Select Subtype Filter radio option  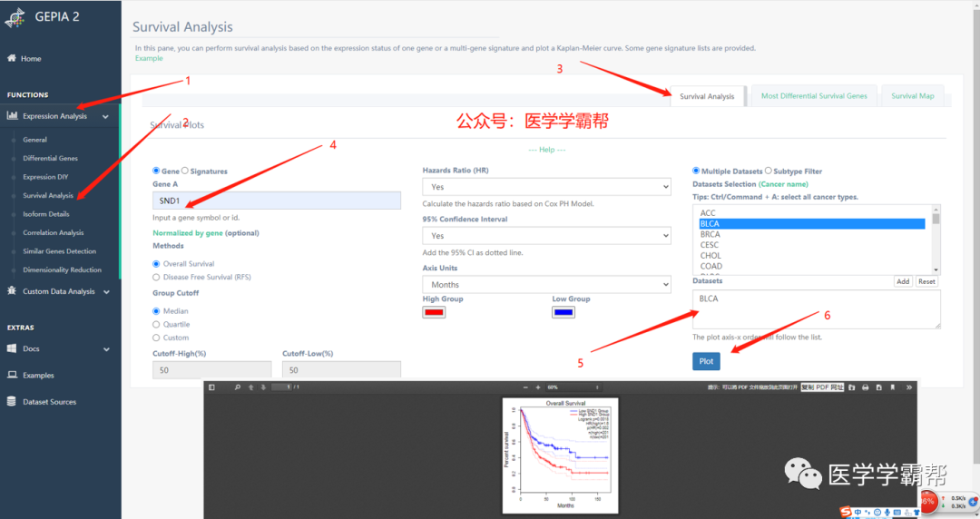coord(769,171)
